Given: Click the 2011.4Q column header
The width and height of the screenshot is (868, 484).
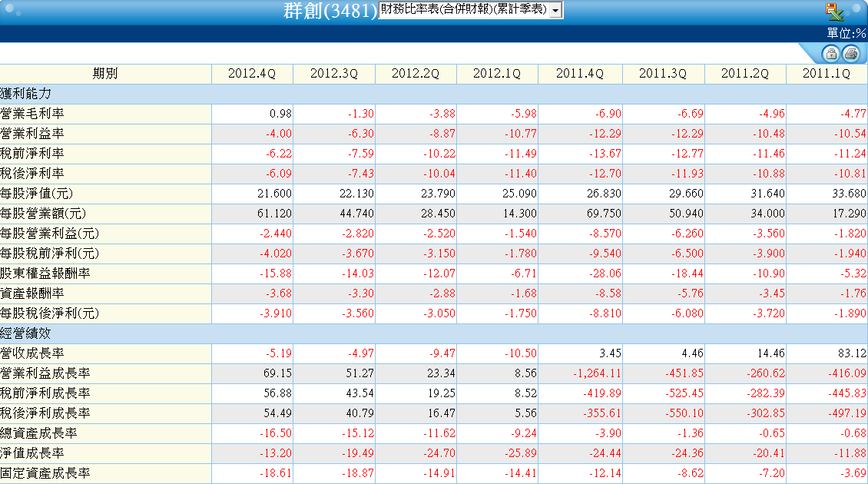Looking at the screenshot, I should 580,74.
